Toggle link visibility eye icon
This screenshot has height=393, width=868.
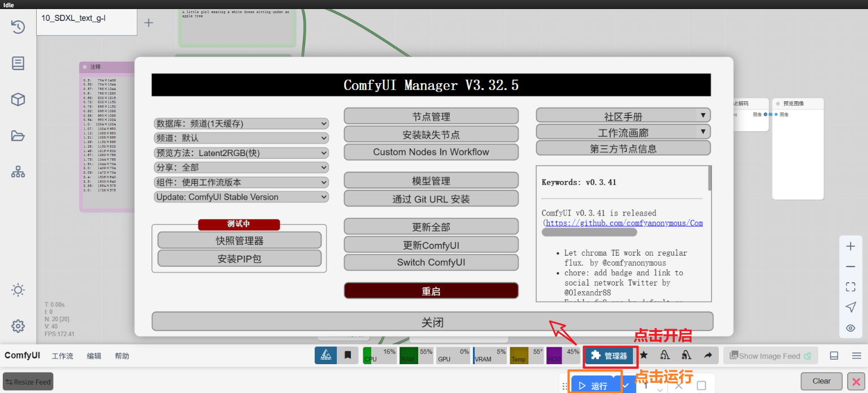click(850, 328)
